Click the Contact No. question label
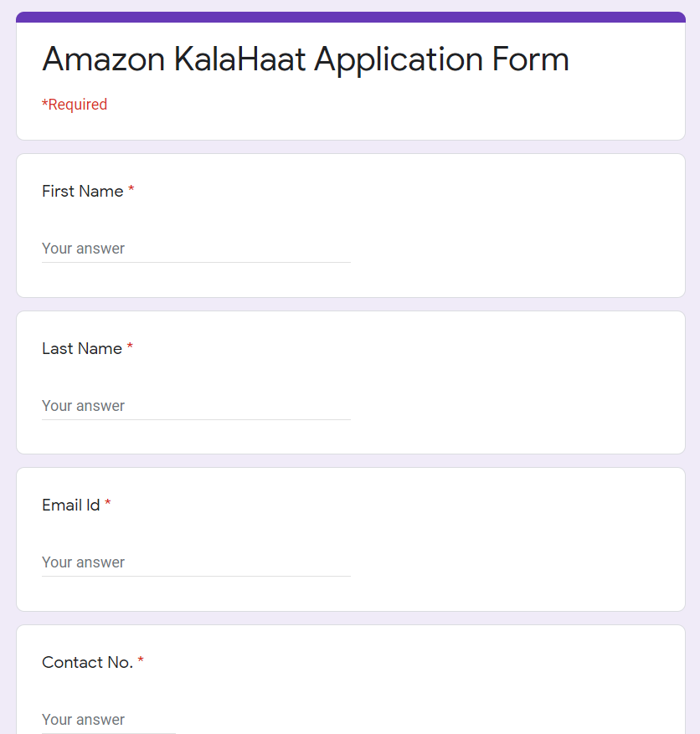The width and height of the screenshot is (700, 734). (x=87, y=663)
